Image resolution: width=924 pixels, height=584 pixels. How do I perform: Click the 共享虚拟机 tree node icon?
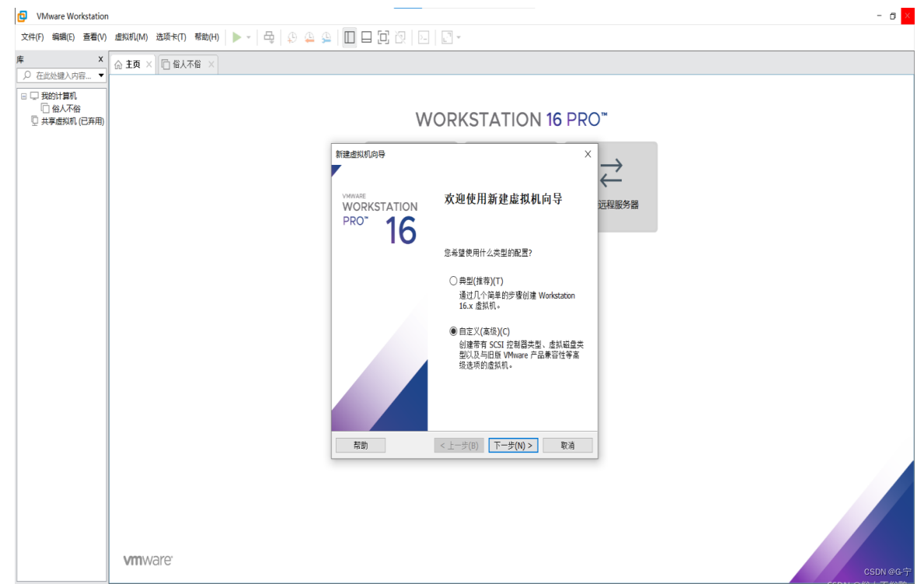[x=34, y=121]
